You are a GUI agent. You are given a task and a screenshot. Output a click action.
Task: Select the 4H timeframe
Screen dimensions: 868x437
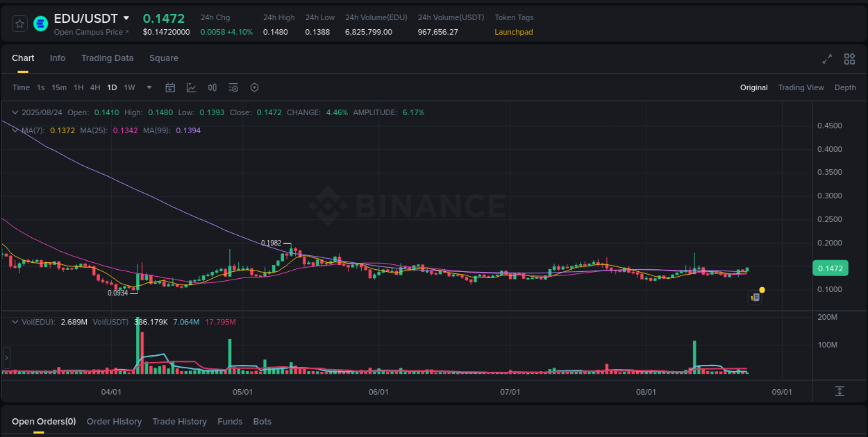[95, 87]
